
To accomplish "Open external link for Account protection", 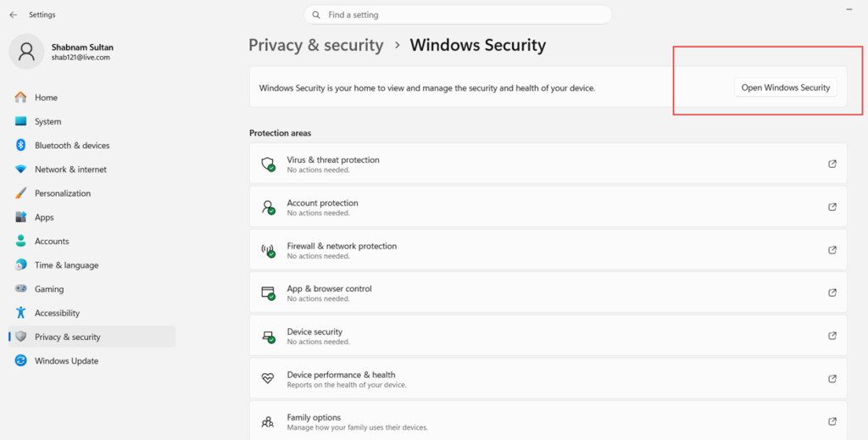I will pyautogui.click(x=832, y=207).
